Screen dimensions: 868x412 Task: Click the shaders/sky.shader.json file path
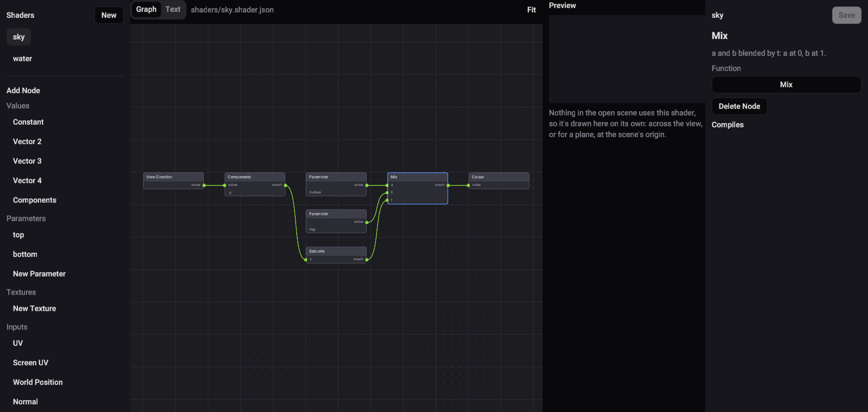coord(232,10)
